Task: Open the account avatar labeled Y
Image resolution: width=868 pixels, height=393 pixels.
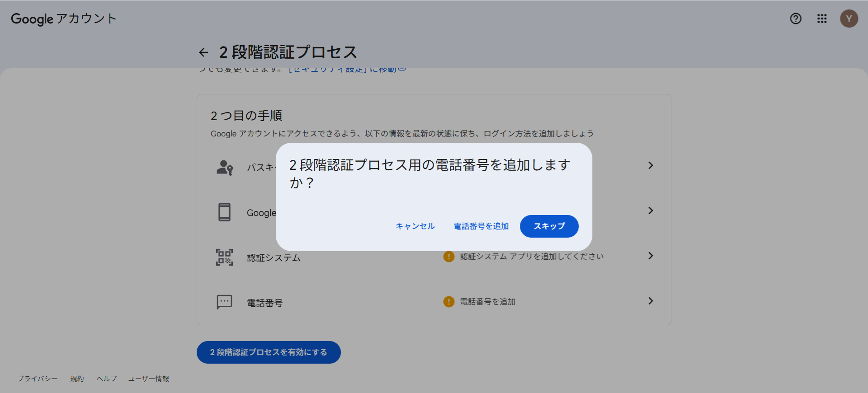Action: (849, 19)
